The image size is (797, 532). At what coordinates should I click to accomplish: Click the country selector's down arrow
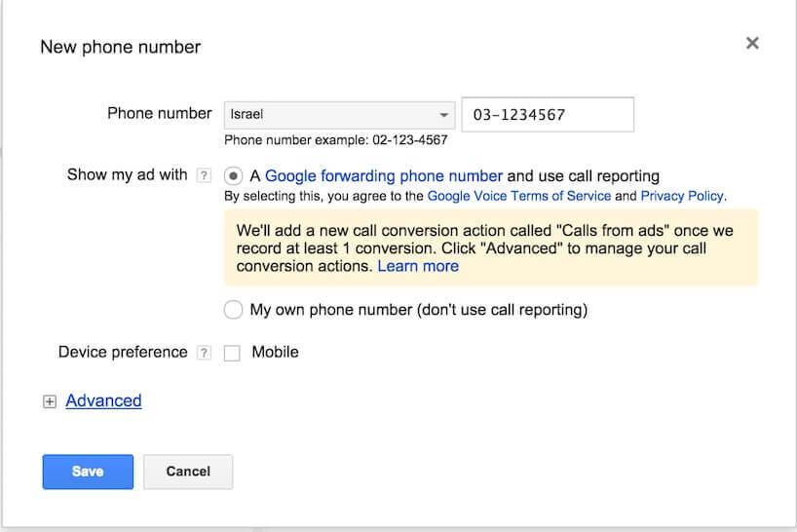tap(443, 115)
